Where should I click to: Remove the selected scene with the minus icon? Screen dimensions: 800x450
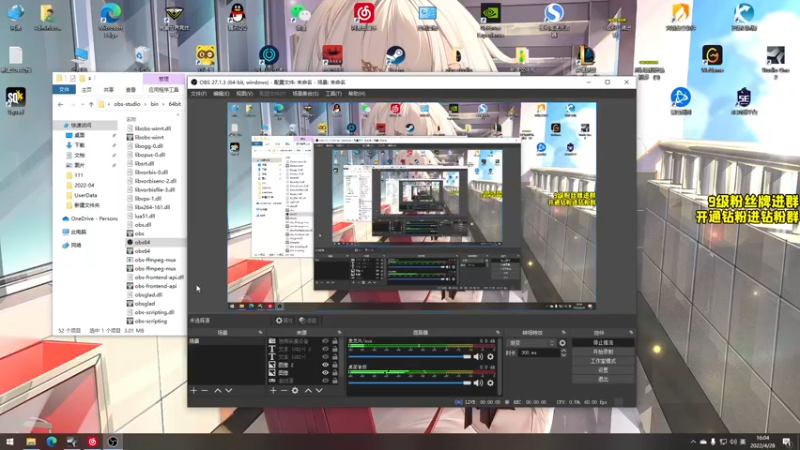click(x=205, y=390)
